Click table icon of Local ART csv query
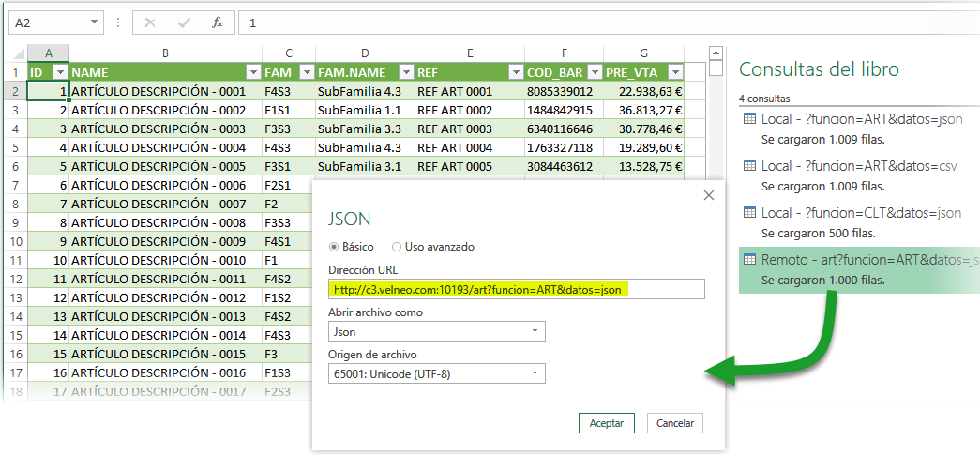Viewport: 980px width, 456px height. click(749, 166)
